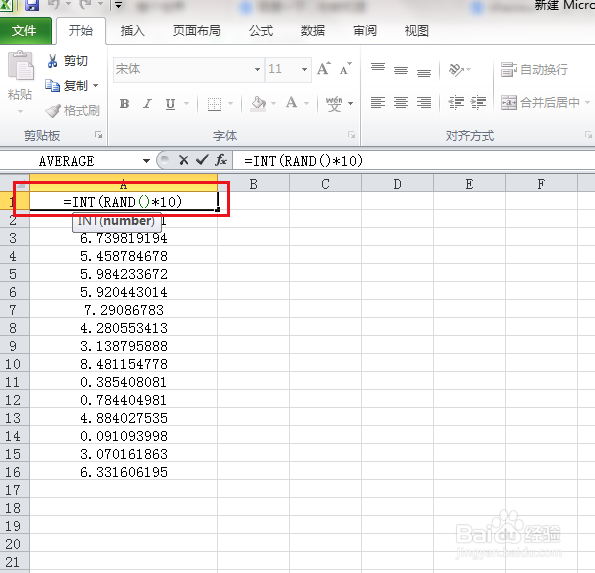This screenshot has width=595, height=573.
Task: Toggle Bold formatting
Action: [x=124, y=103]
